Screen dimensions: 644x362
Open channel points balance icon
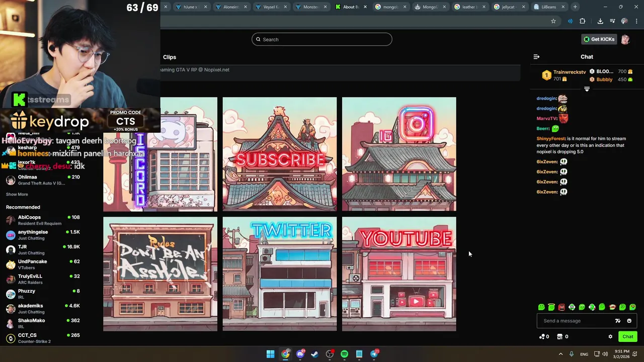click(x=542, y=337)
